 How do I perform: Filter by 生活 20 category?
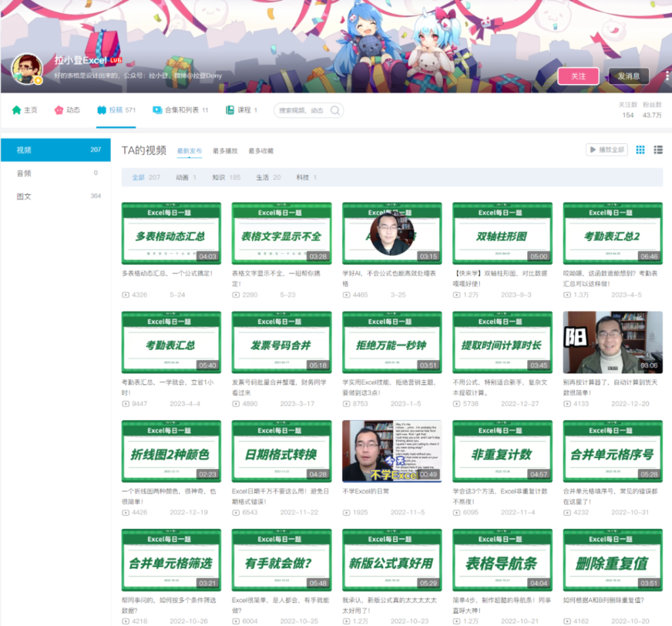pos(268,177)
